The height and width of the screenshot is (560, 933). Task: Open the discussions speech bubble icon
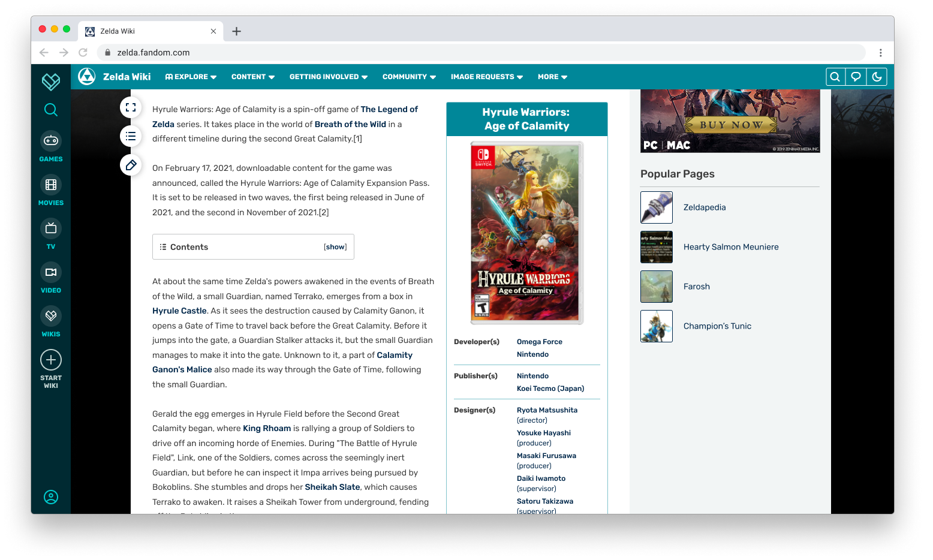click(x=856, y=76)
